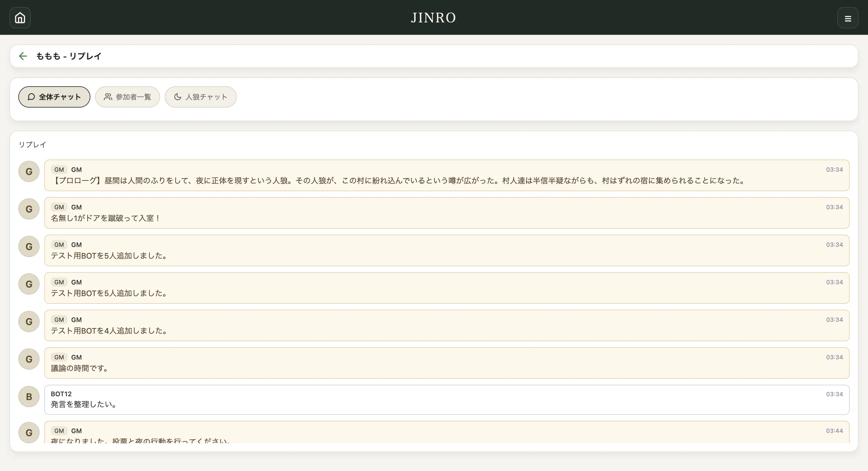Click the BOT12 sender name
The image size is (868, 471).
[61, 394]
